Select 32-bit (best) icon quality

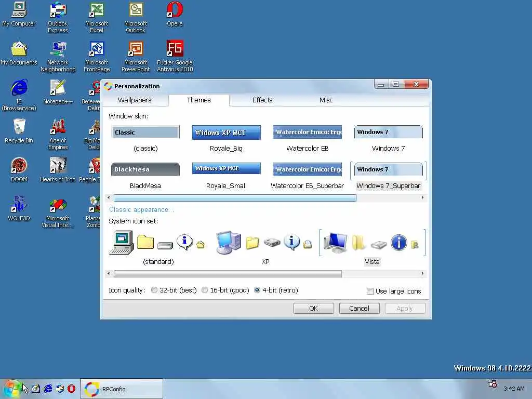174,290
